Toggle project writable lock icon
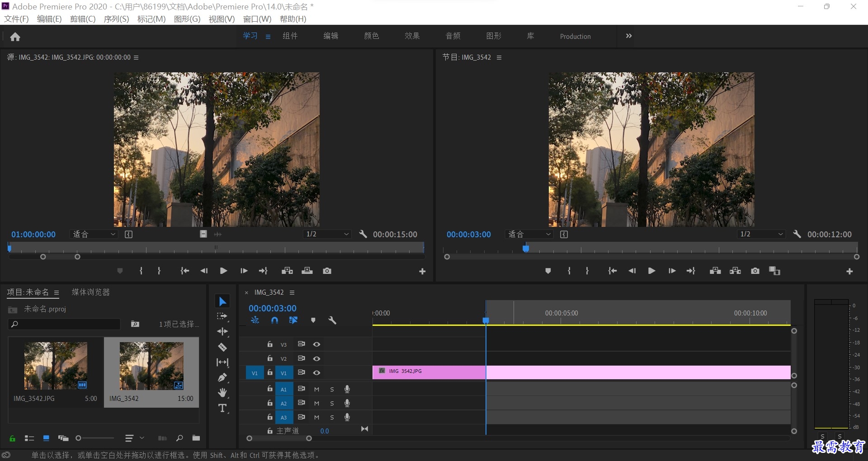This screenshot has width=868, height=461. click(x=13, y=438)
